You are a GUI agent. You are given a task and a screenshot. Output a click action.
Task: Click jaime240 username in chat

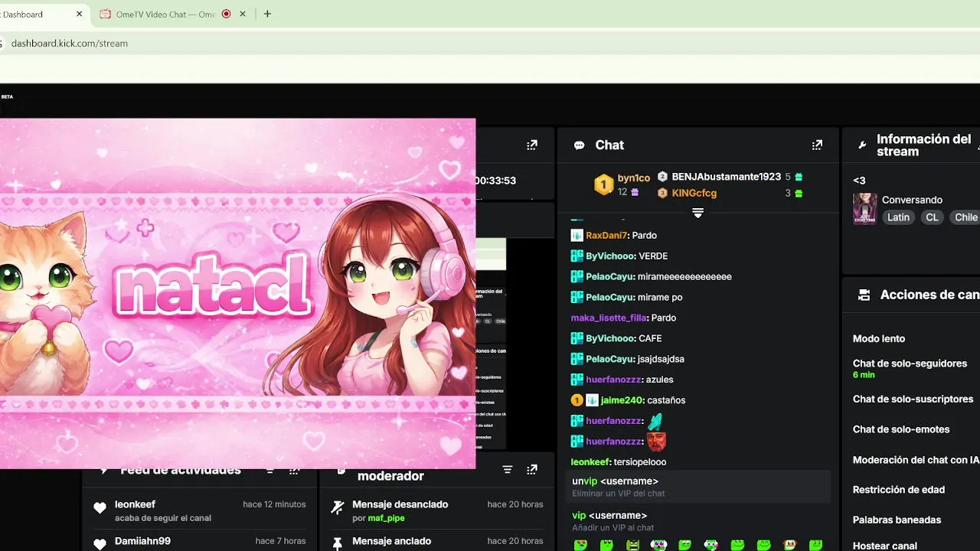coord(621,400)
